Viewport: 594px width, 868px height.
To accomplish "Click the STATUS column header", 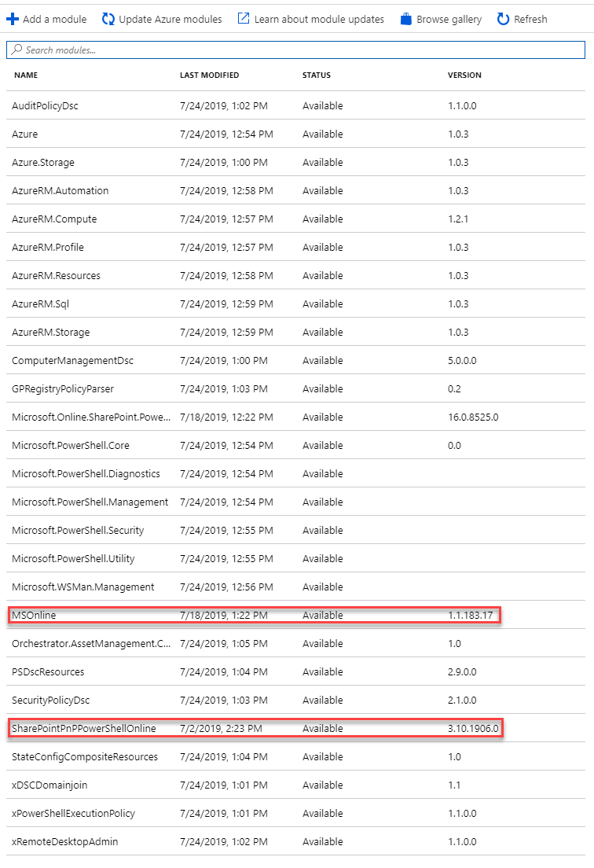I will coord(317,75).
